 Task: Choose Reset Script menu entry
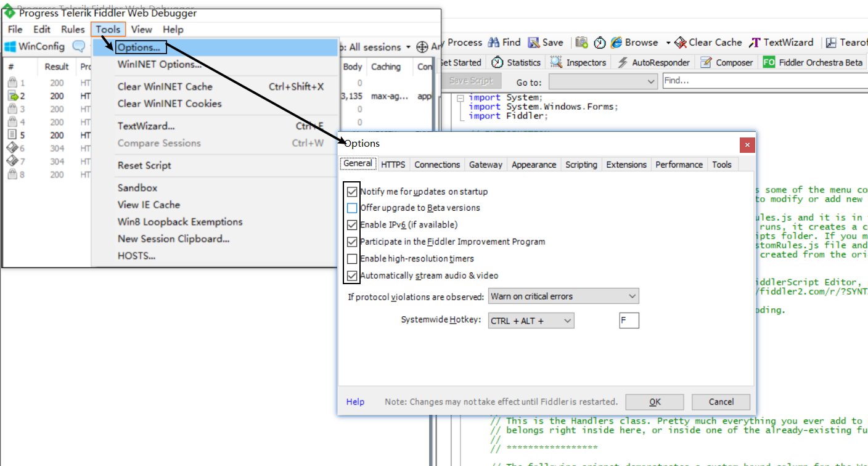click(x=216, y=165)
